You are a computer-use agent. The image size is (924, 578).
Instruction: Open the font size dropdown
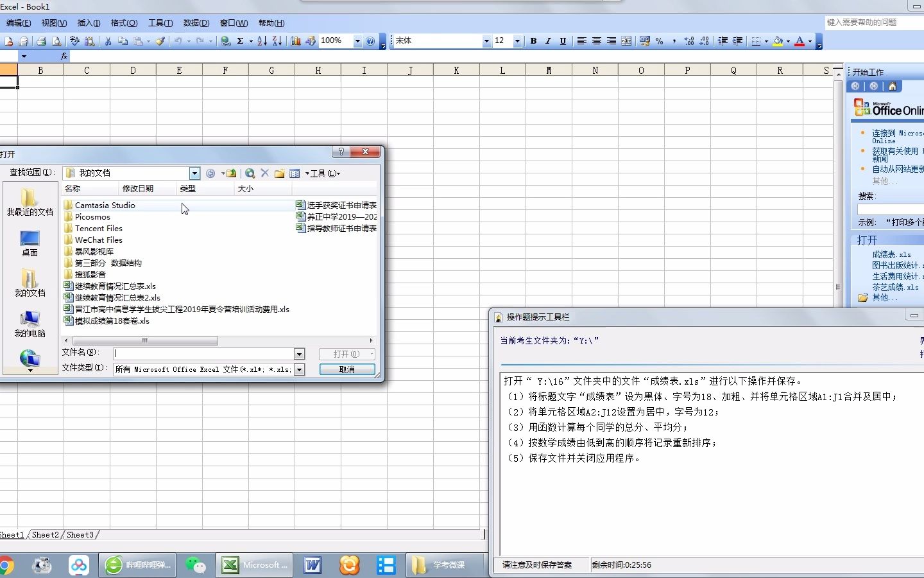(x=517, y=40)
